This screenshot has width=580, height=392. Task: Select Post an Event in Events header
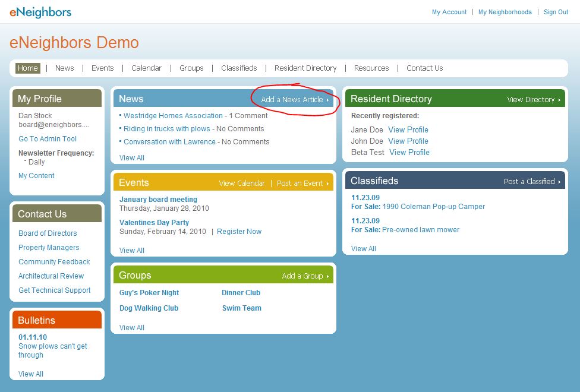[302, 184]
